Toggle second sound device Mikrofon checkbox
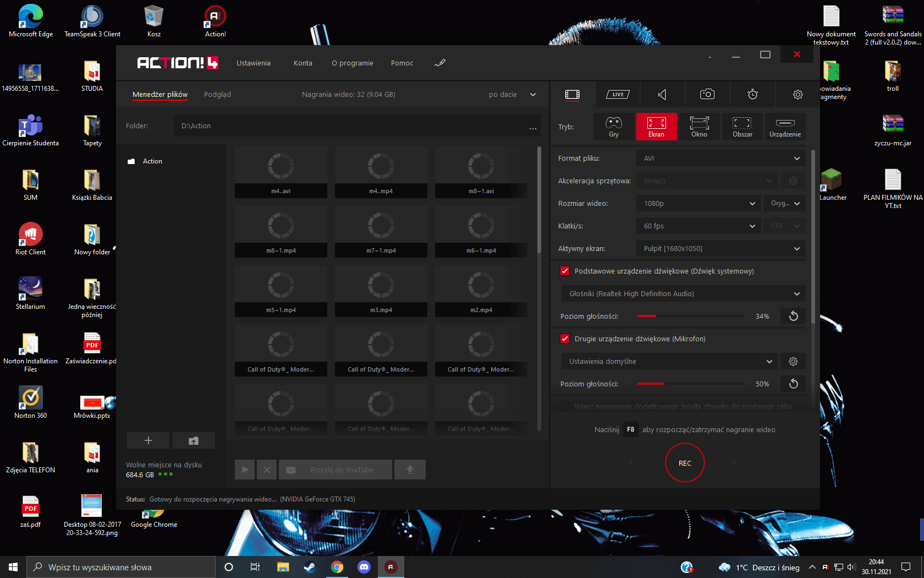This screenshot has width=924, height=578. tap(565, 339)
